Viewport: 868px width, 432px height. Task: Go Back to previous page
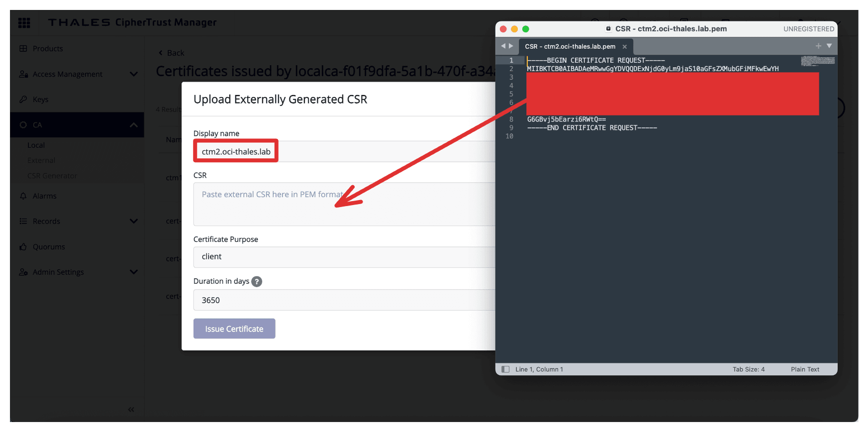pyautogui.click(x=171, y=53)
